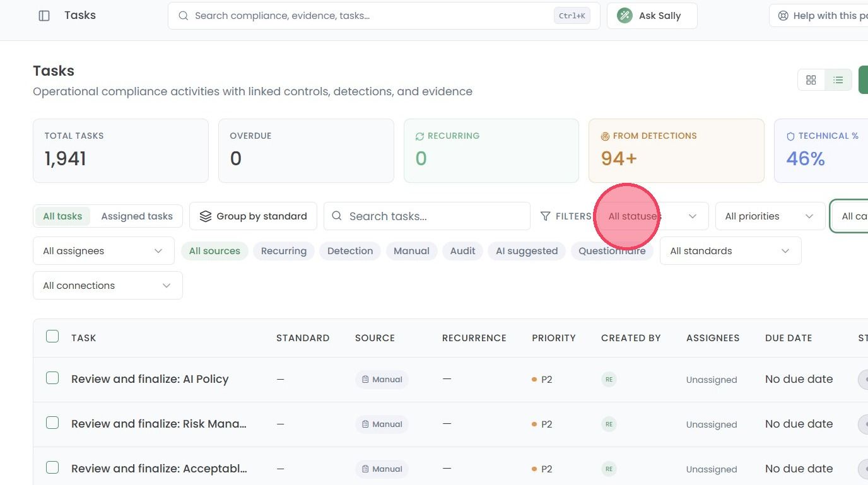Click the Total Tasks 1,941 card
Viewport: 868px width, 485px height.
pyautogui.click(x=120, y=151)
